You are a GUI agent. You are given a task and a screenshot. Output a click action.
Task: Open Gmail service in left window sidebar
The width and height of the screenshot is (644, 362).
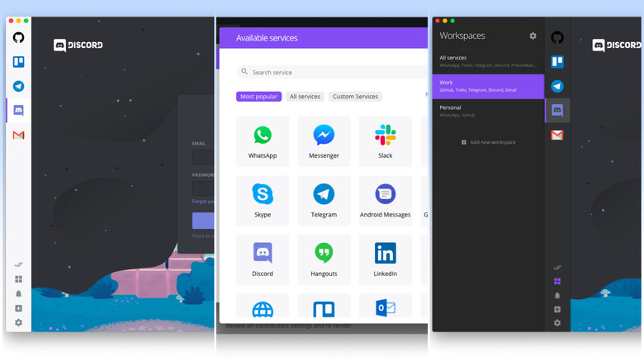point(18,135)
